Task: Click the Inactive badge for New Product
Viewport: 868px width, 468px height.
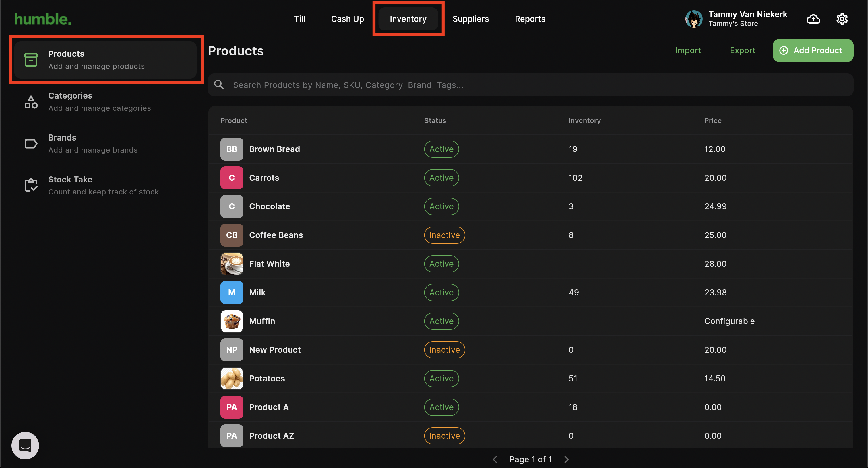Action: click(x=444, y=350)
